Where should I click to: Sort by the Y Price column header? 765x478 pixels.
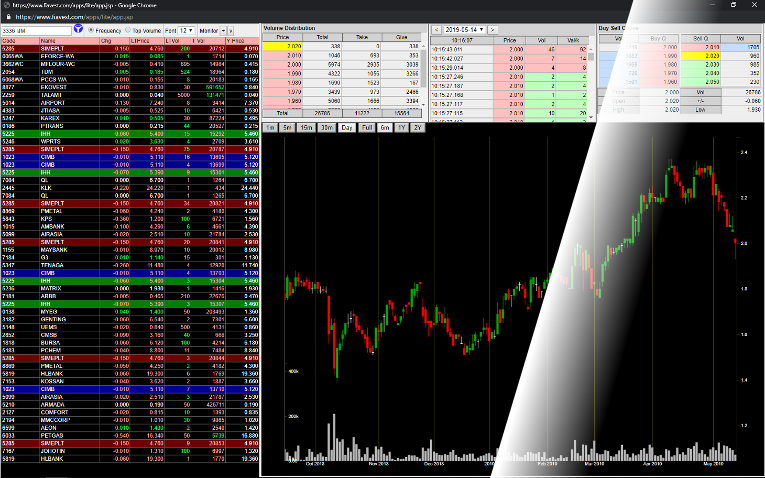tap(242, 41)
